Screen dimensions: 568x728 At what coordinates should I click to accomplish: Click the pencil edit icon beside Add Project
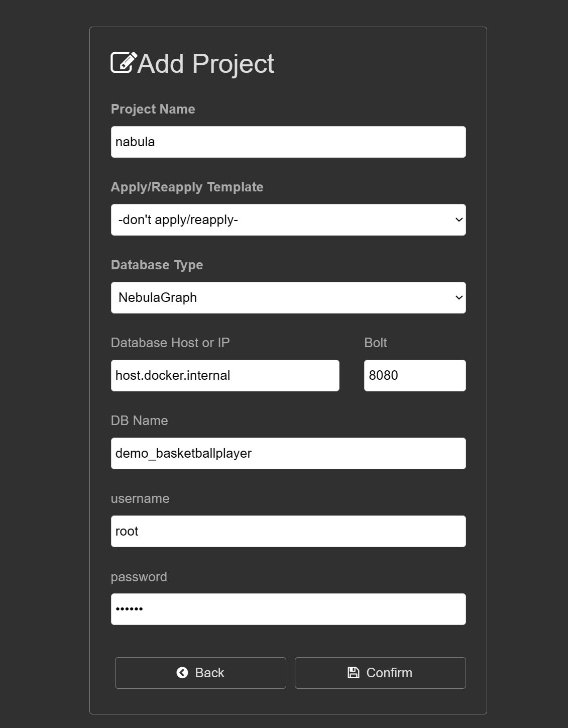point(124,63)
